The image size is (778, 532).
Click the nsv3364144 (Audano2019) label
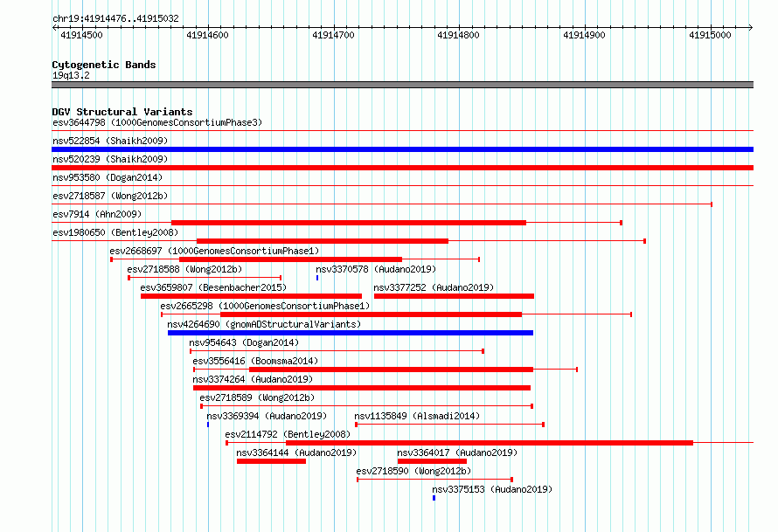[x=296, y=453]
